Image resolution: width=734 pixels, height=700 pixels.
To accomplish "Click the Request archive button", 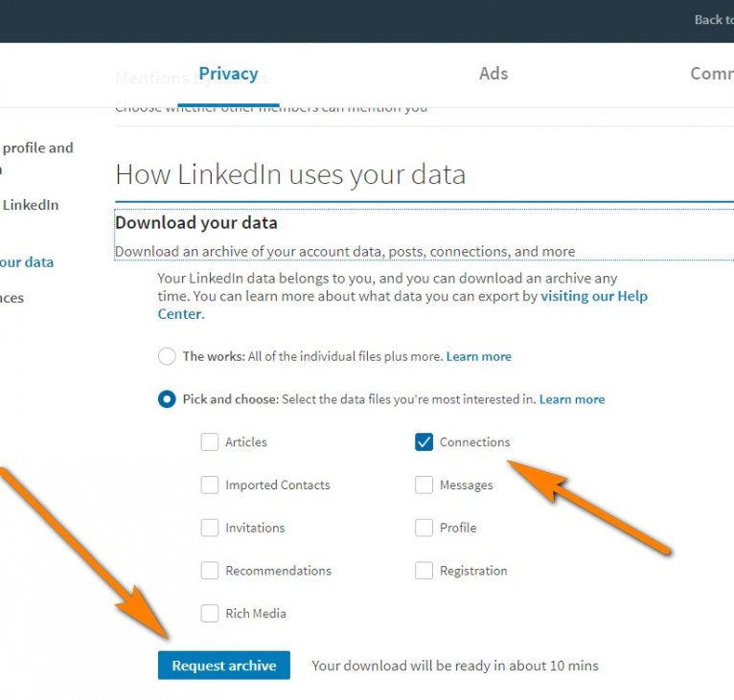I will (x=223, y=666).
